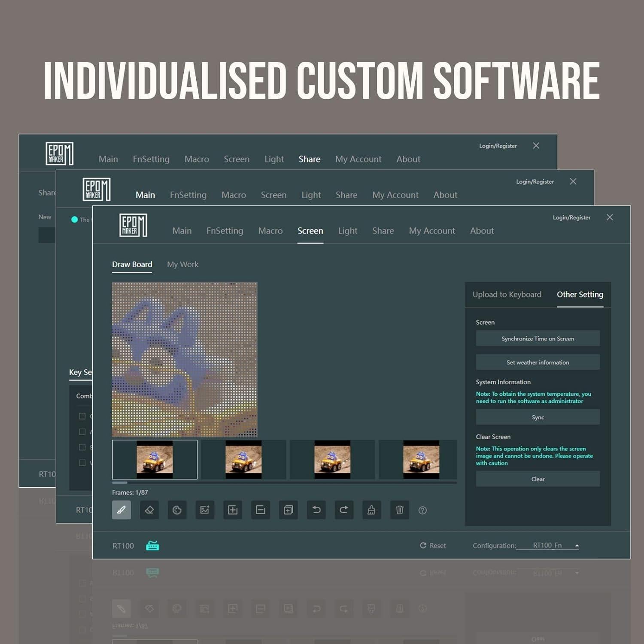Switch to the My Work tab
This screenshot has width=644, height=644.
tap(182, 264)
